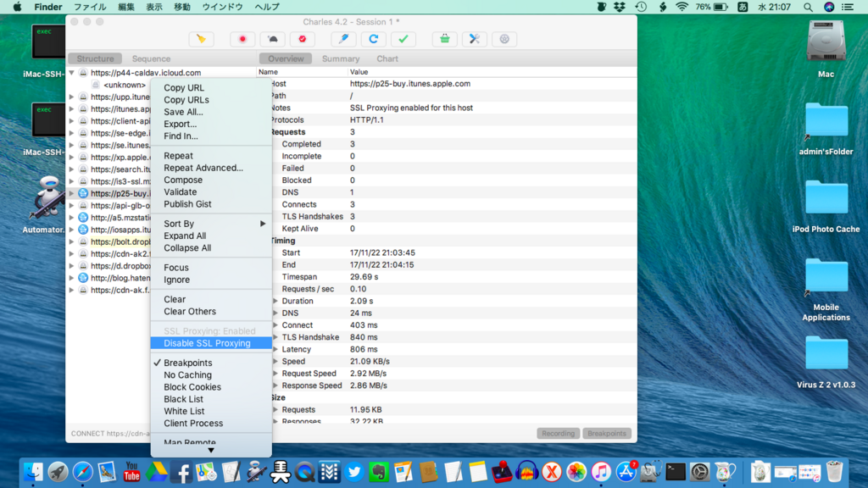The image size is (868, 488).
Task: Expand the Duration timing row
Action: coord(275,301)
